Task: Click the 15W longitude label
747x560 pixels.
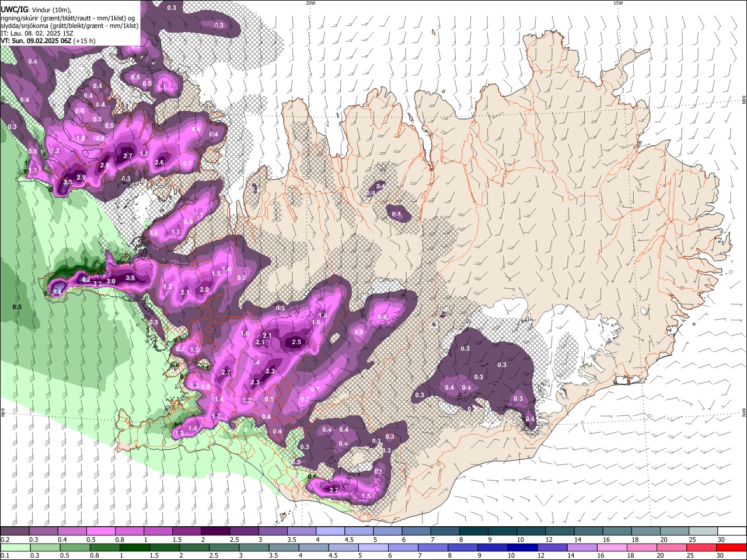Action: tap(618, 3)
